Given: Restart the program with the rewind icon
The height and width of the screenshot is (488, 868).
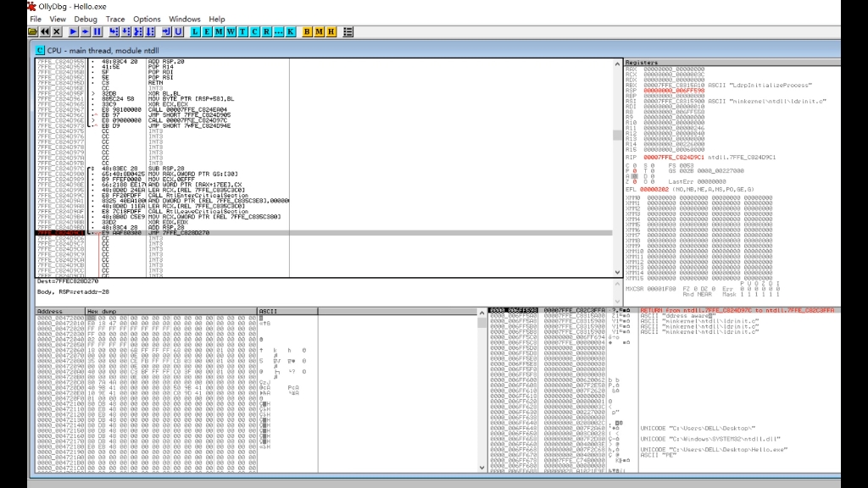Looking at the screenshot, I should pyautogui.click(x=45, y=32).
